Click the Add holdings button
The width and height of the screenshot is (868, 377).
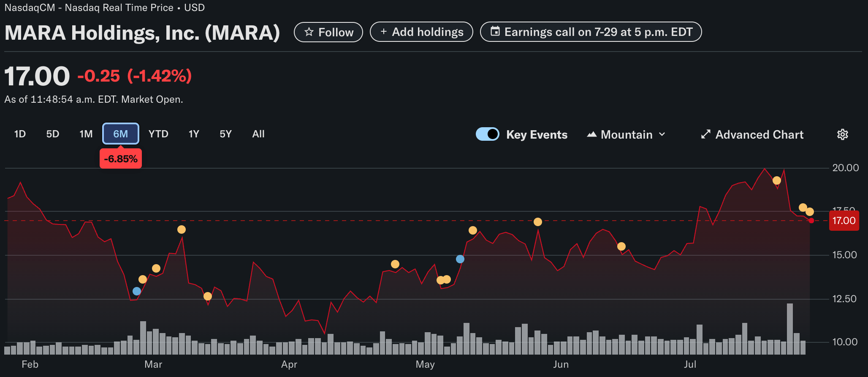421,32
